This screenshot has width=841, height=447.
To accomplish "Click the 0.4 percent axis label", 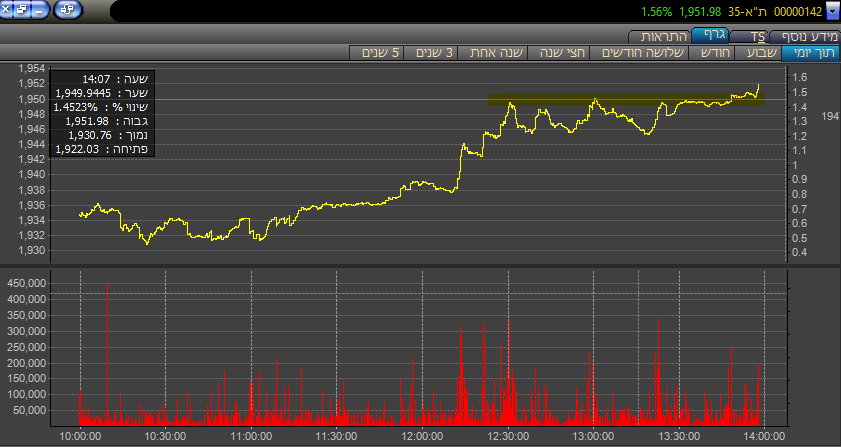I will [x=800, y=252].
